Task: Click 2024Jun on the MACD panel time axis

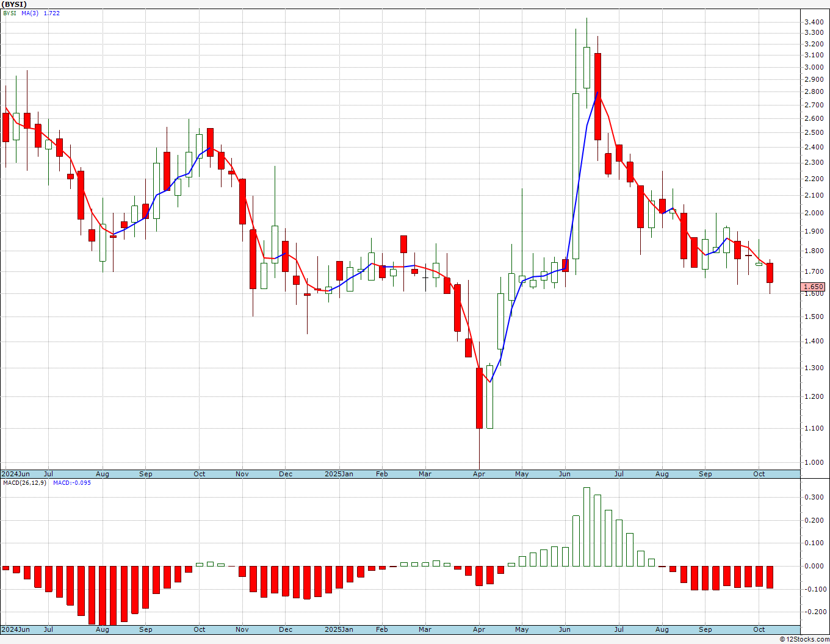Action: click(15, 629)
